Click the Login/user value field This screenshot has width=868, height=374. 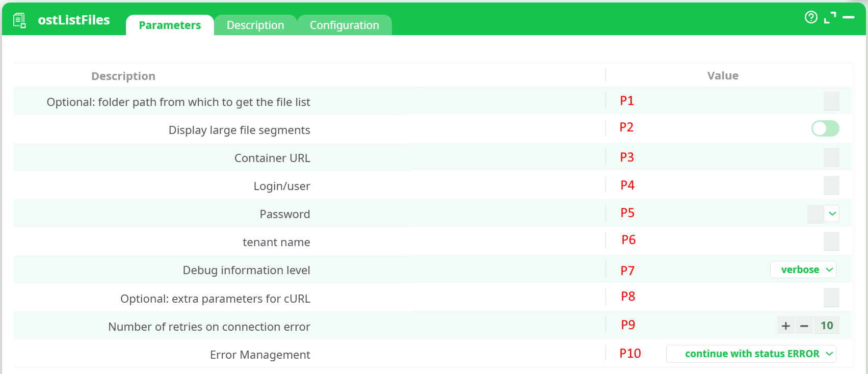pos(831,185)
